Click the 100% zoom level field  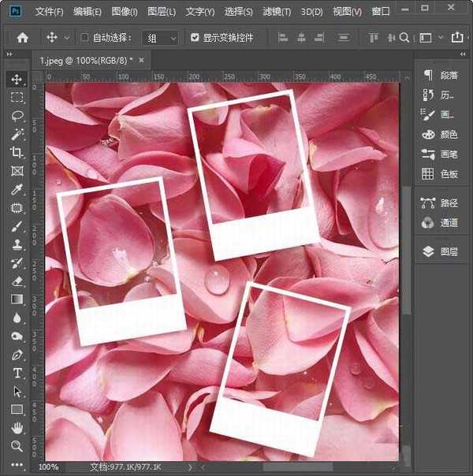tap(49, 467)
